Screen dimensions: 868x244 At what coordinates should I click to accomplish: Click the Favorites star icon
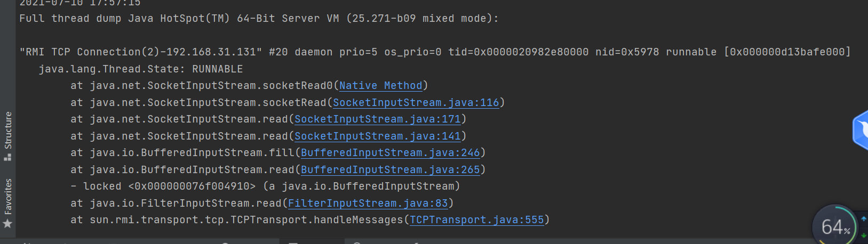(x=7, y=224)
